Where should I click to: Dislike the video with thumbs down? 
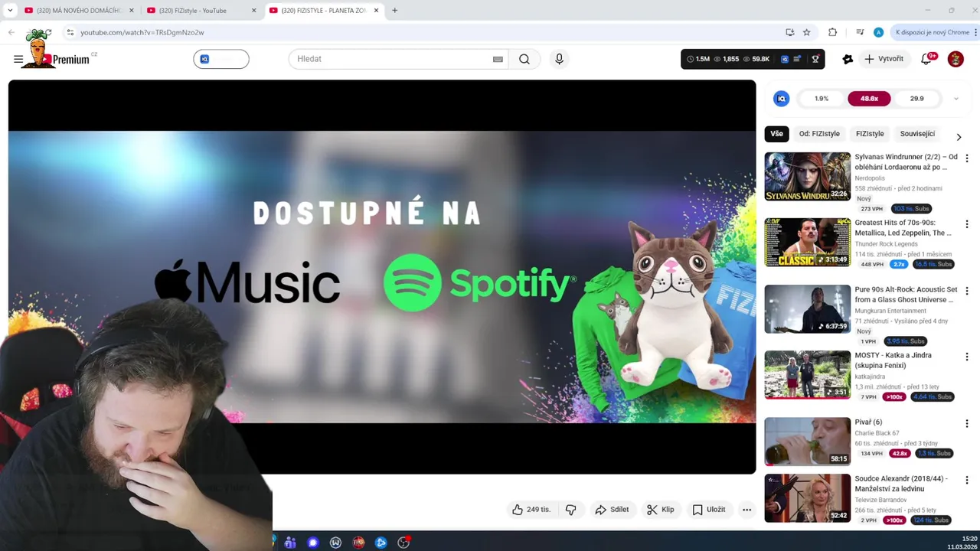click(571, 510)
